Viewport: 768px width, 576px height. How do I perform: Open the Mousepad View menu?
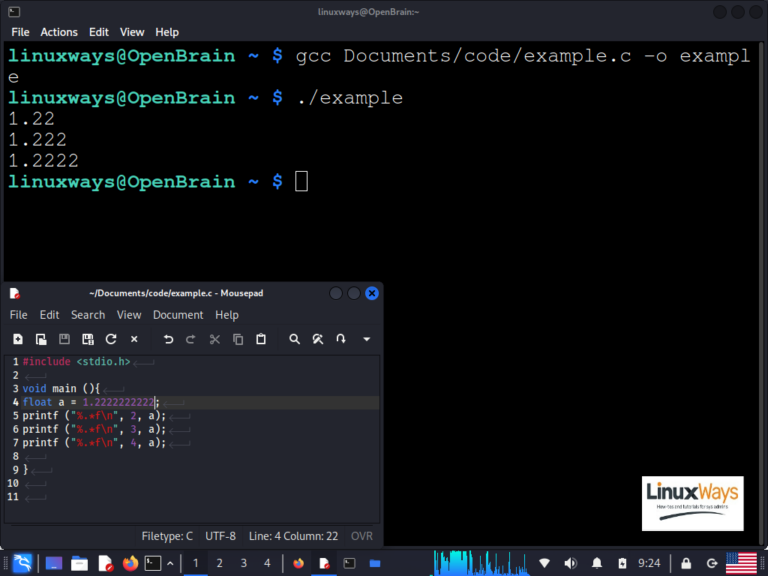[129, 315]
